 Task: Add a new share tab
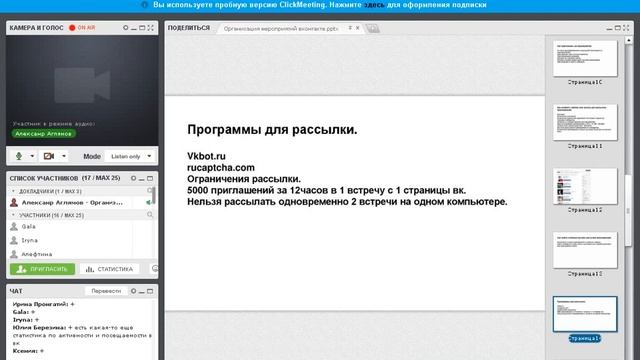(x=372, y=28)
